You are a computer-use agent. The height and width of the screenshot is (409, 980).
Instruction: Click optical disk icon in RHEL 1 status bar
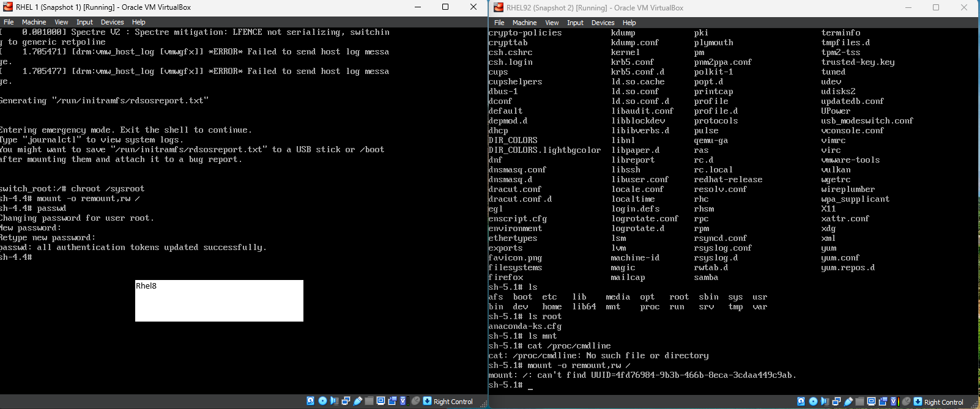pyautogui.click(x=322, y=400)
